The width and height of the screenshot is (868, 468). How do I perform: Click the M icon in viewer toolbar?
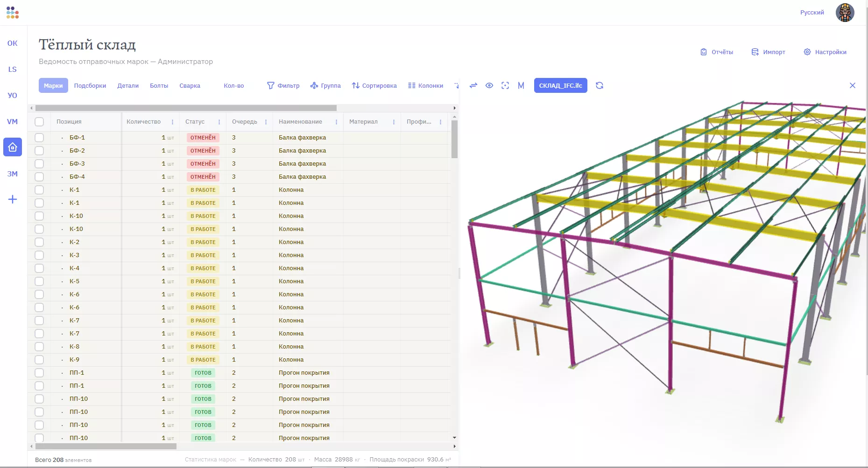click(521, 85)
